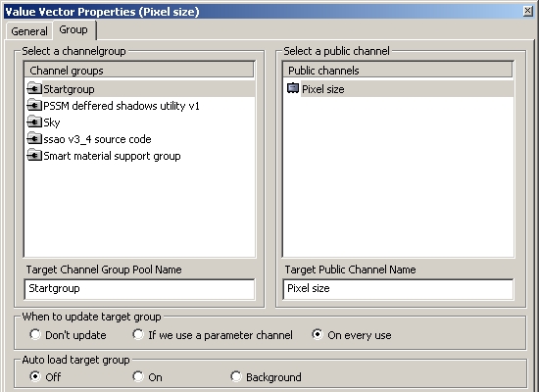Open the Group tab
The image size is (539, 392).
click(x=73, y=30)
